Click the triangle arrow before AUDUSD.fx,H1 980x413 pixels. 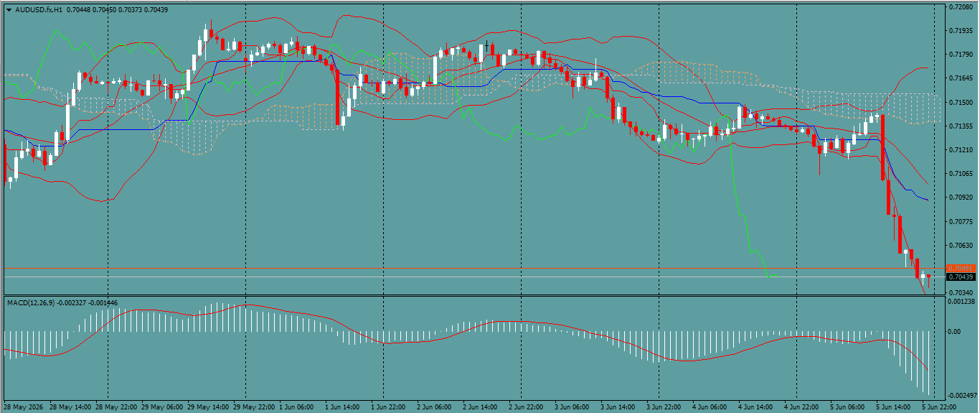9,10
